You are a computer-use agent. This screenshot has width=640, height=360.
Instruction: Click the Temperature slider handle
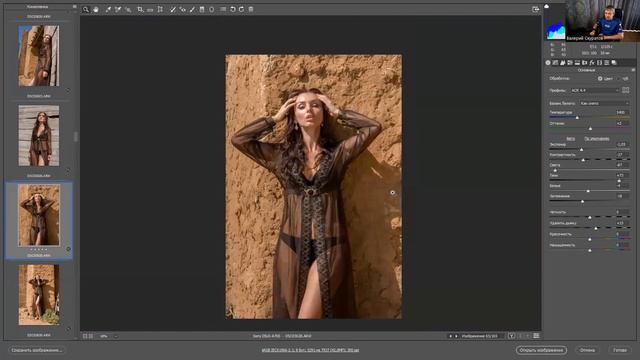coord(577,118)
